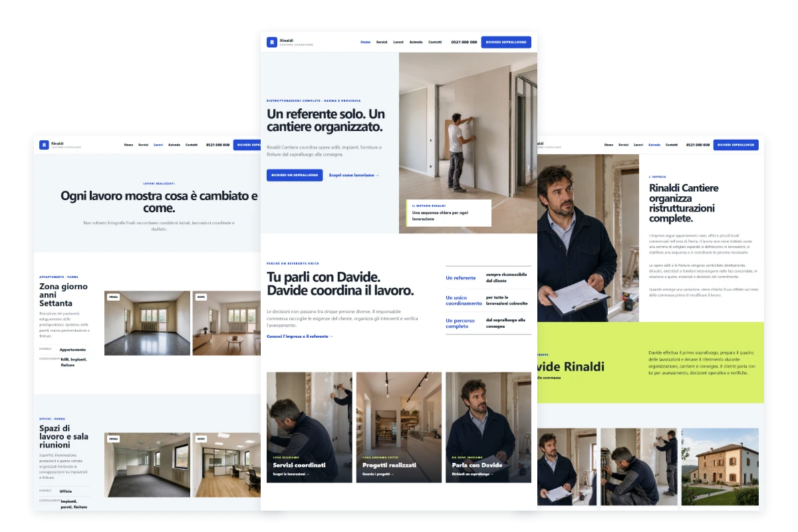Click the Un referente feature row label
Screen dimensions: 798x532
tap(461, 278)
